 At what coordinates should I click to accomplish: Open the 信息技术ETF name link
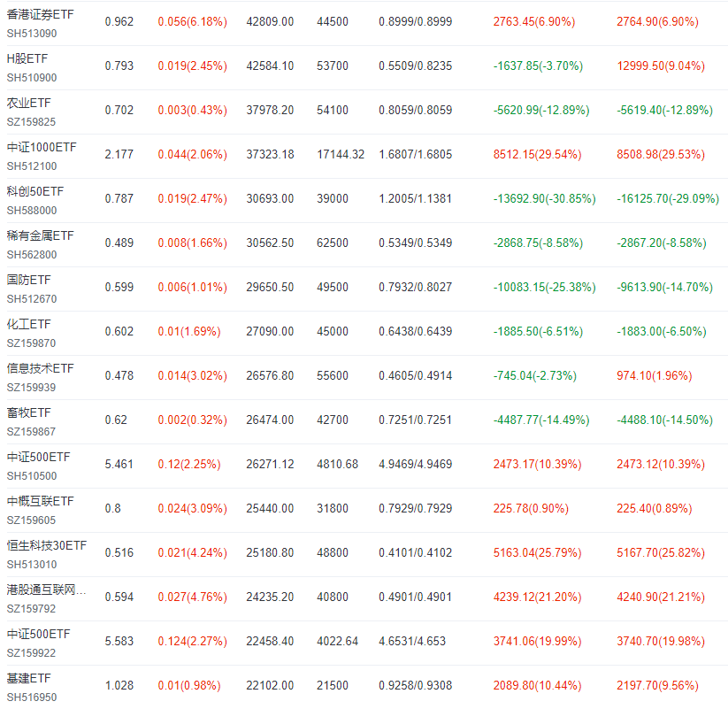40,368
